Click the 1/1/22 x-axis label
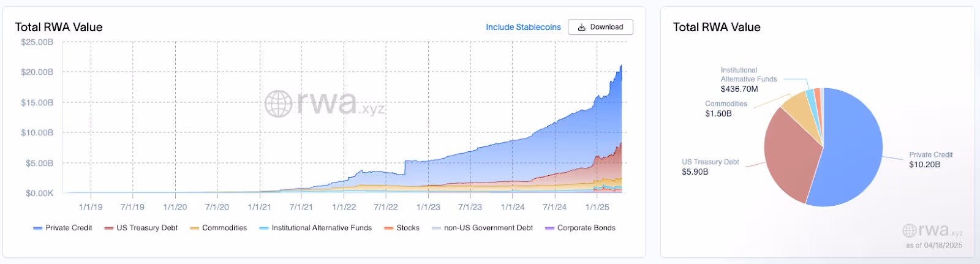 pos(344,207)
